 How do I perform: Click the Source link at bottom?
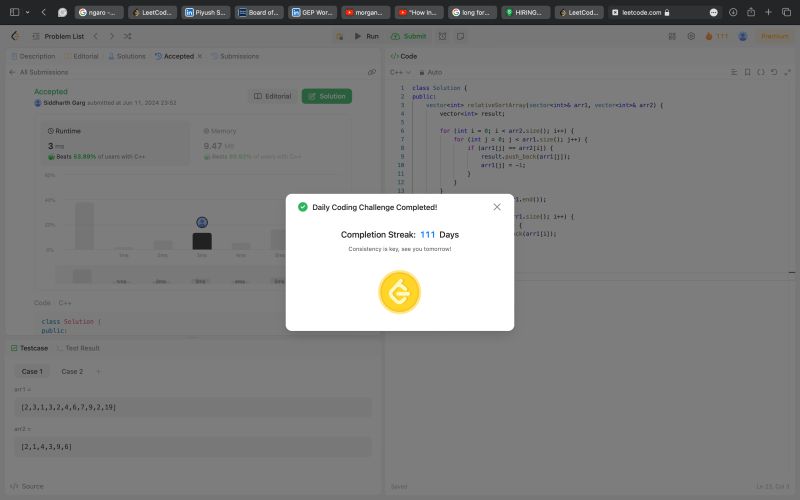28,486
